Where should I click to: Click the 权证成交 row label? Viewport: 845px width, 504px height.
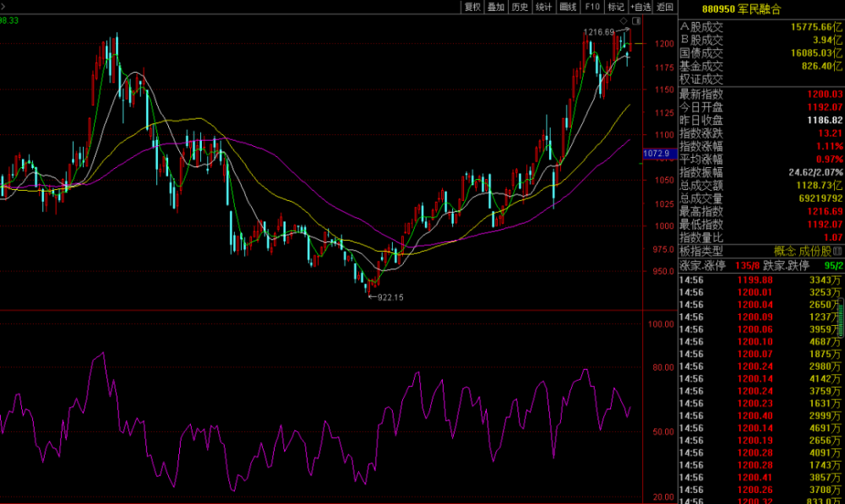coord(701,79)
